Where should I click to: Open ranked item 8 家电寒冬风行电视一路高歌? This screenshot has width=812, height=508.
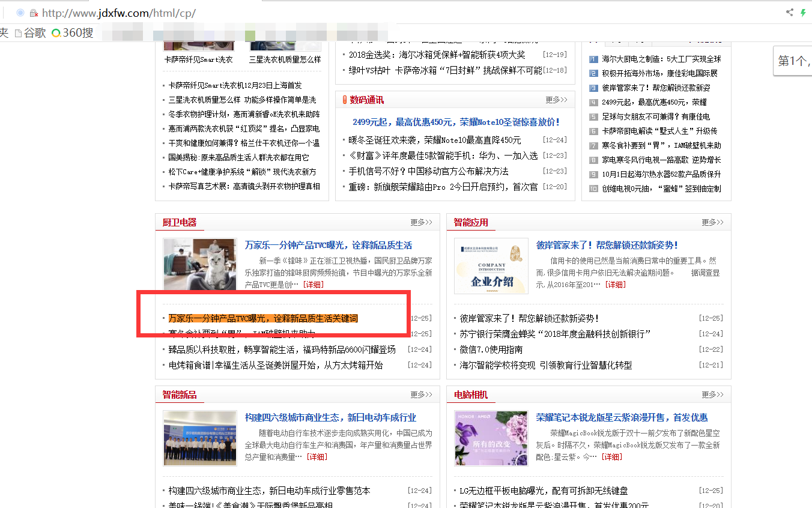pos(661,160)
